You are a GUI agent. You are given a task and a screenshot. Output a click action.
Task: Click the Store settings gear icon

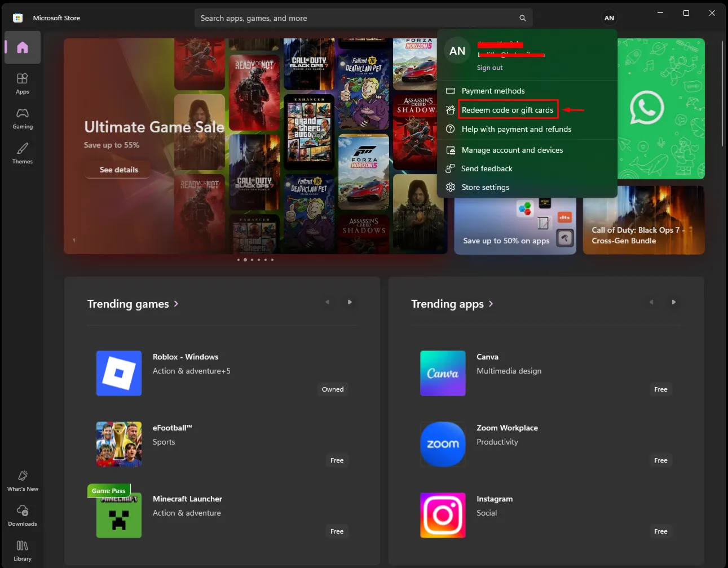pyautogui.click(x=451, y=187)
